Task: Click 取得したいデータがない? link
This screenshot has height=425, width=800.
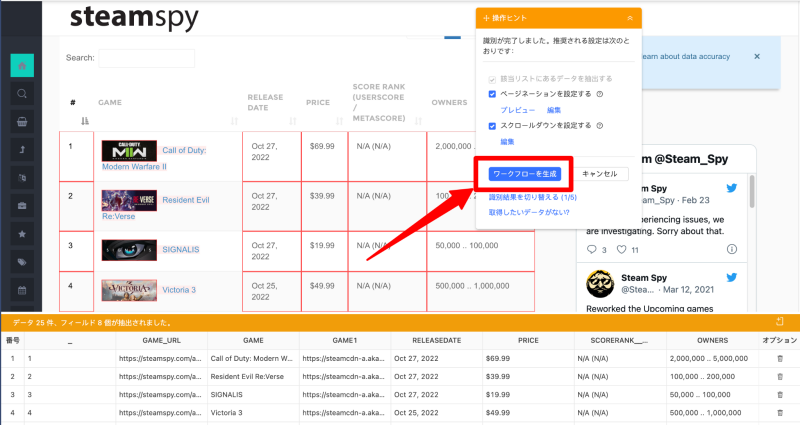Action: (529, 212)
